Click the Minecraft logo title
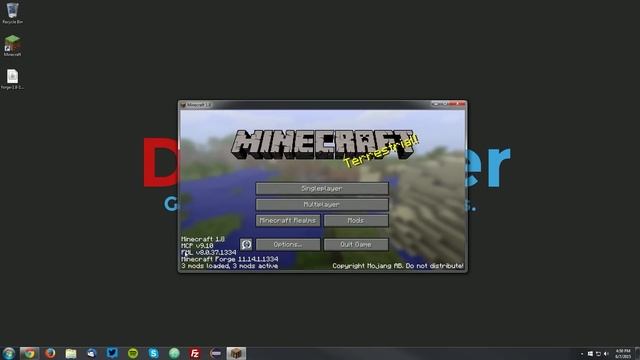This screenshot has width=640, height=360. [x=322, y=144]
